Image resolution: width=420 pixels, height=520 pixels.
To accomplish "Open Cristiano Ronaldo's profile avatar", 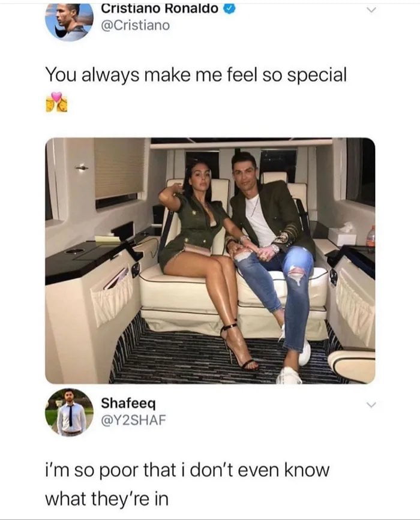I will [x=70, y=22].
